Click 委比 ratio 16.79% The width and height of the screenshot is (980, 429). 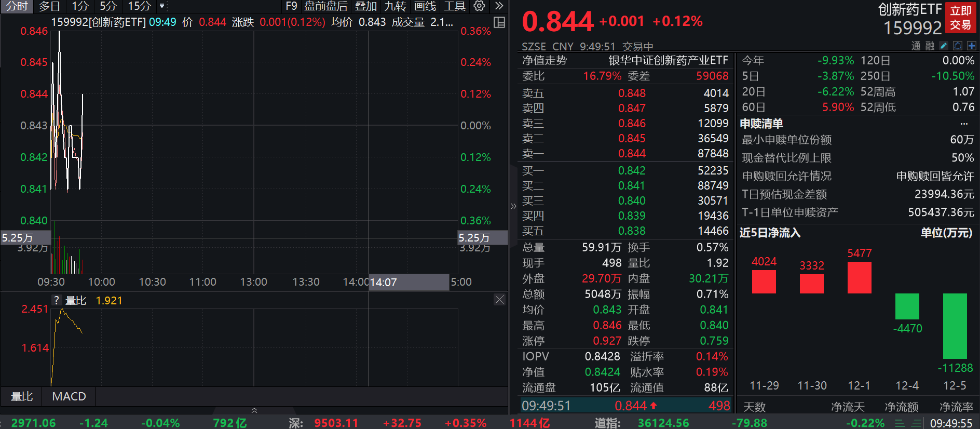pyautogui.click(x=602, y=76)
